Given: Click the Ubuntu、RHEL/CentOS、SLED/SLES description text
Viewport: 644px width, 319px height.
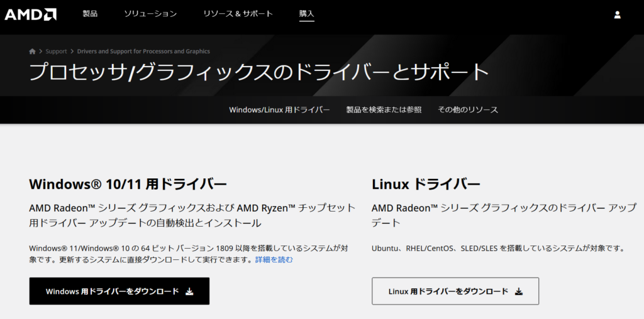Looking at the screenshot, I should (x=498, y=248).
